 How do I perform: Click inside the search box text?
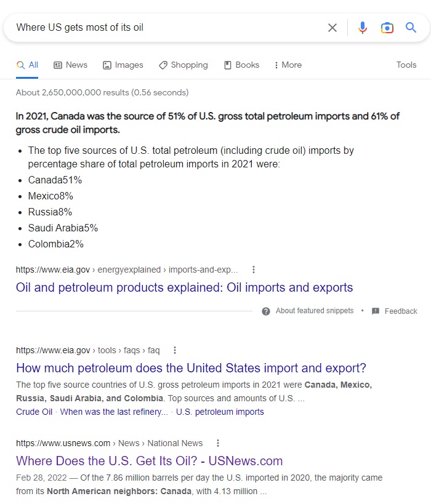coord(80,28)
